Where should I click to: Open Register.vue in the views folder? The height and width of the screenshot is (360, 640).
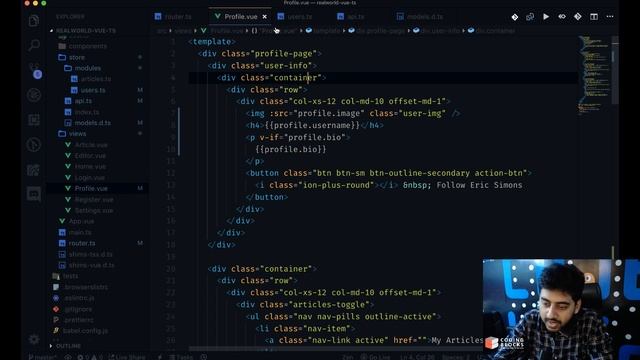point(89,199)
